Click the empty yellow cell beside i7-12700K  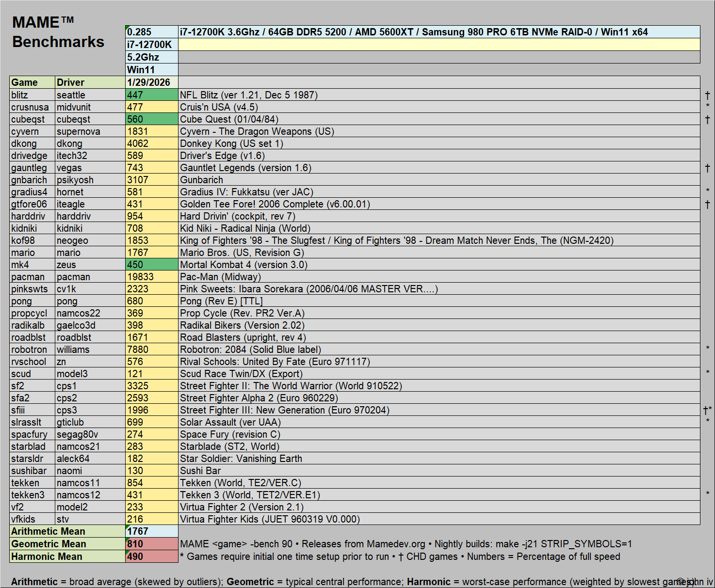(439, 45)
